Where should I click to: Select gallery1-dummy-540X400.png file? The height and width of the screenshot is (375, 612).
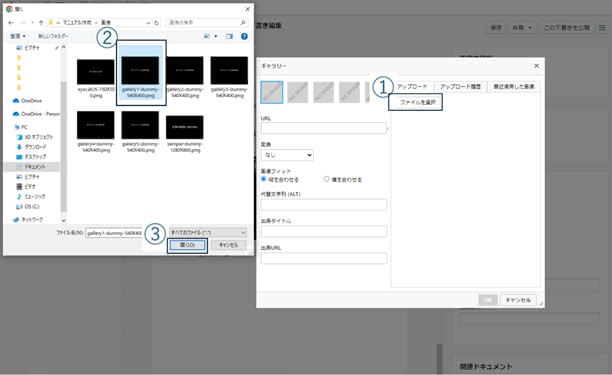141,73
